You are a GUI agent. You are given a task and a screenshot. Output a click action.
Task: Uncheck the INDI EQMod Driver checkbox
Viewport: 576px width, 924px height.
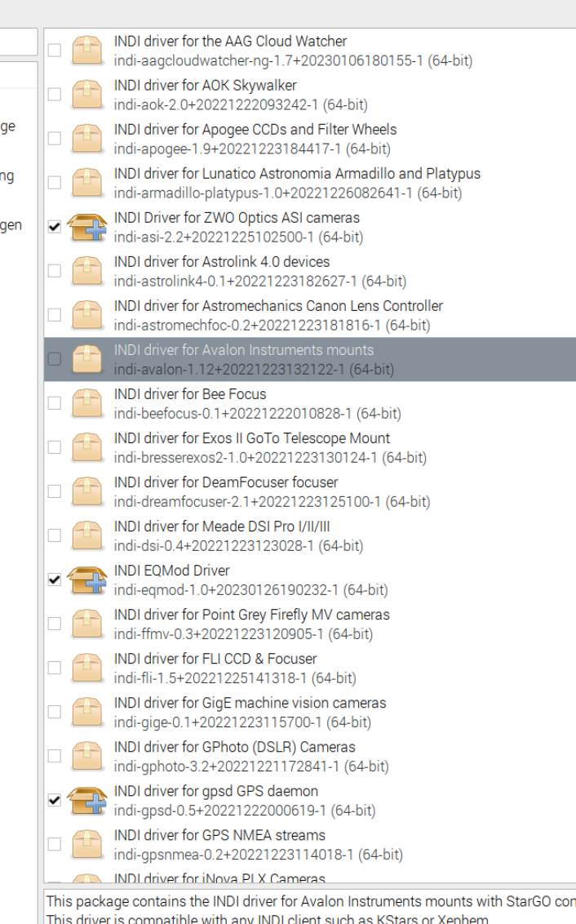54,580
